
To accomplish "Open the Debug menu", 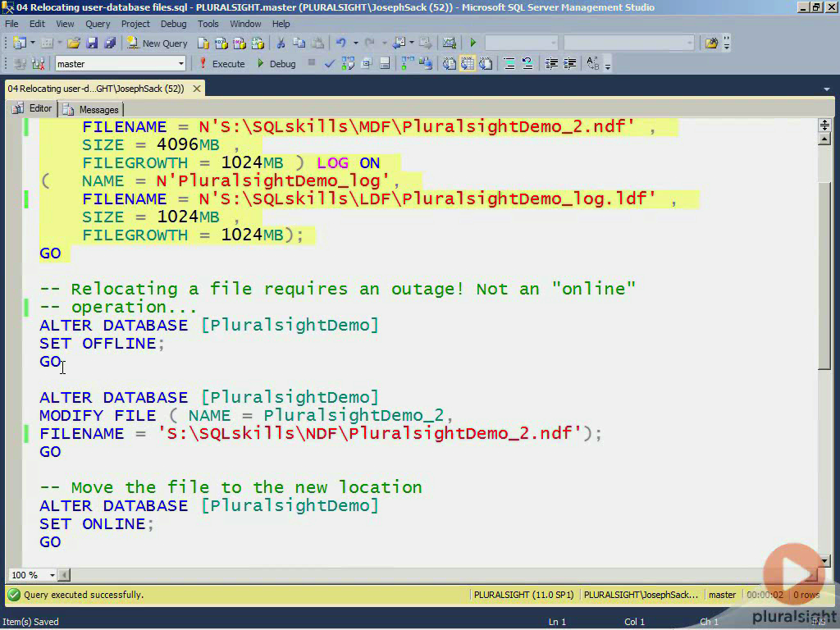I will [x=174, y=24].
